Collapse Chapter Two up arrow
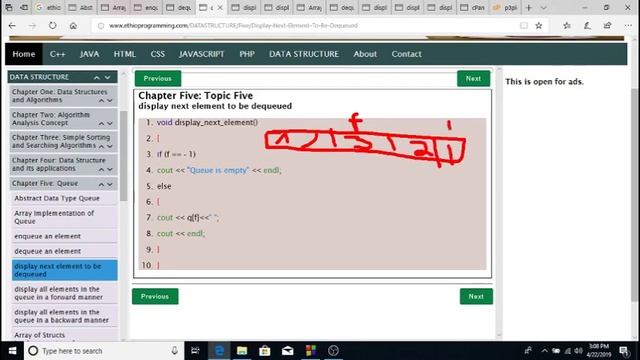Image resolution: width=640 pixels, height=360 pixels. point(101,123)
